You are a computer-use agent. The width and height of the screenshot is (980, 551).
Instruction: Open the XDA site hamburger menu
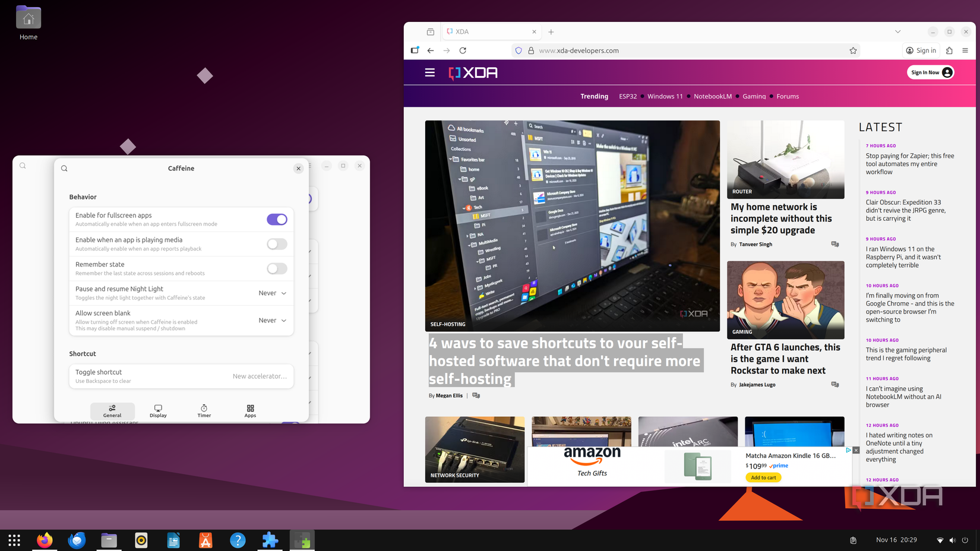click(430, 72)
